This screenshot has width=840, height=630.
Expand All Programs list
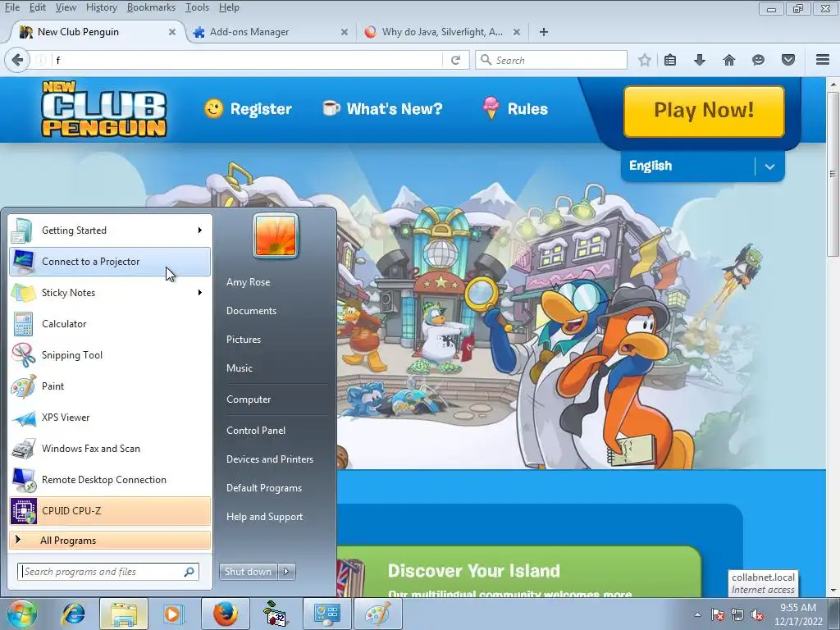click(x=110, y=540)
